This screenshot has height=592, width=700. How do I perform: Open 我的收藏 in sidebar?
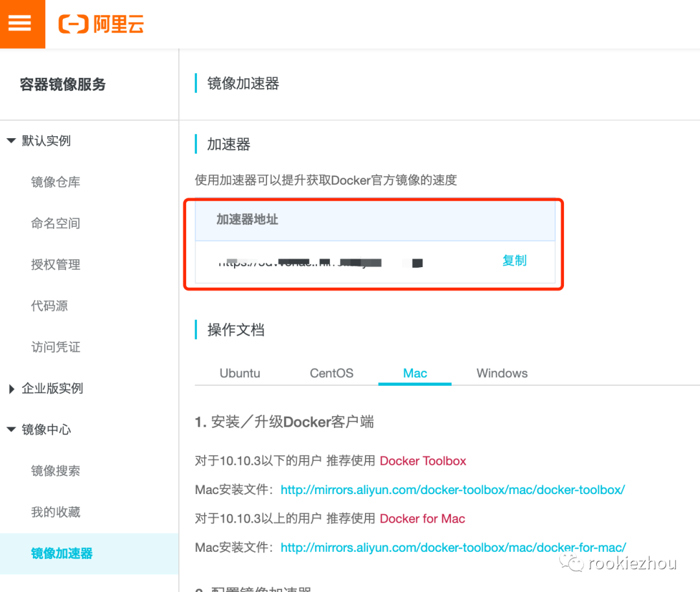click(x=56, y=512)
